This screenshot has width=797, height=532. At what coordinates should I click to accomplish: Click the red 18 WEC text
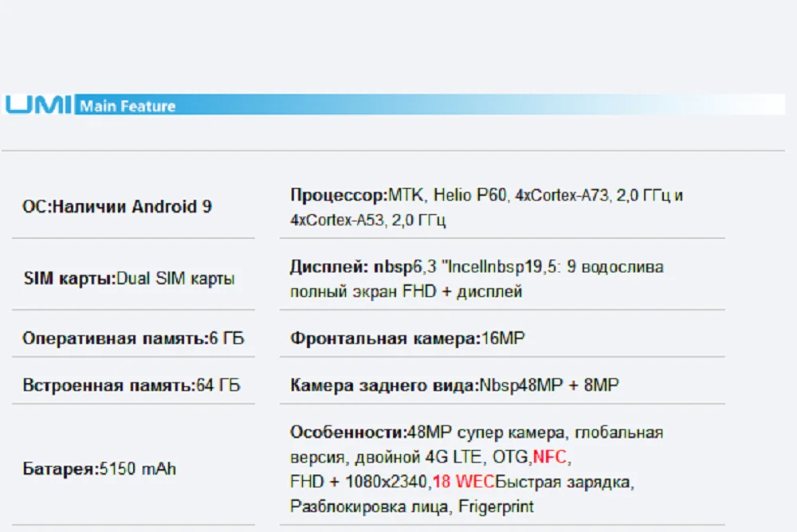coord(464,482)
